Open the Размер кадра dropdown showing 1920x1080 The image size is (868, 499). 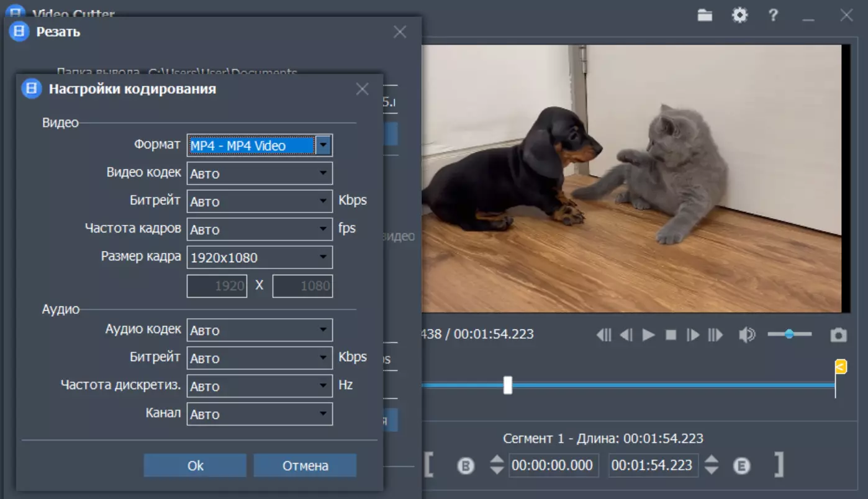pos(260,257)
